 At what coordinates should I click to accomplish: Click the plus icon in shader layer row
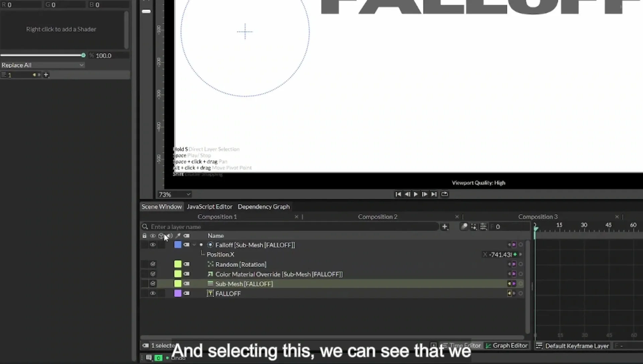pyautogui.click(x=46, y=75)
